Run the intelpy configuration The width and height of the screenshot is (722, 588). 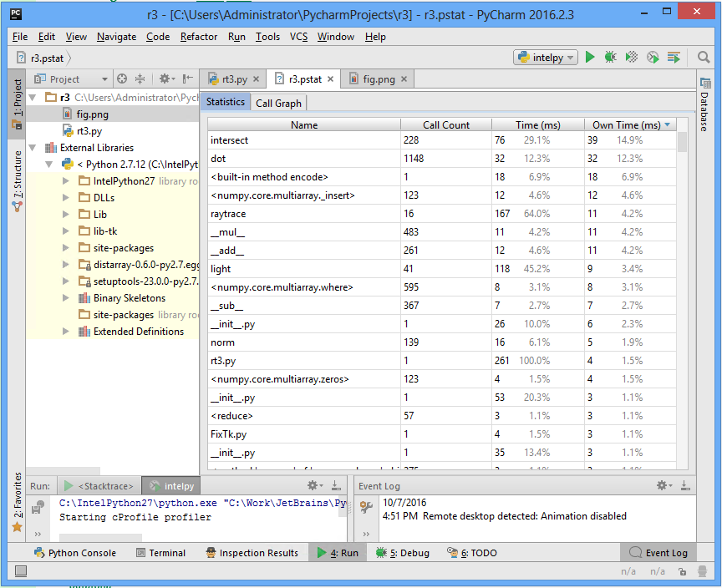[590, 57]
